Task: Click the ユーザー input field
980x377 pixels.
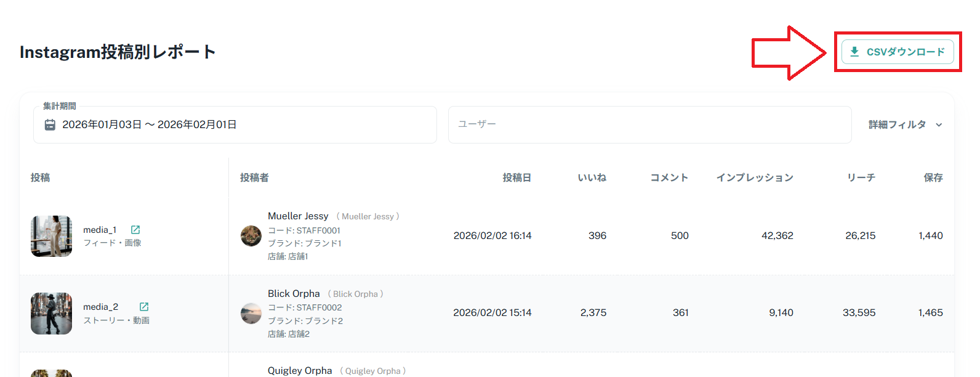Action: pos(649,124)
